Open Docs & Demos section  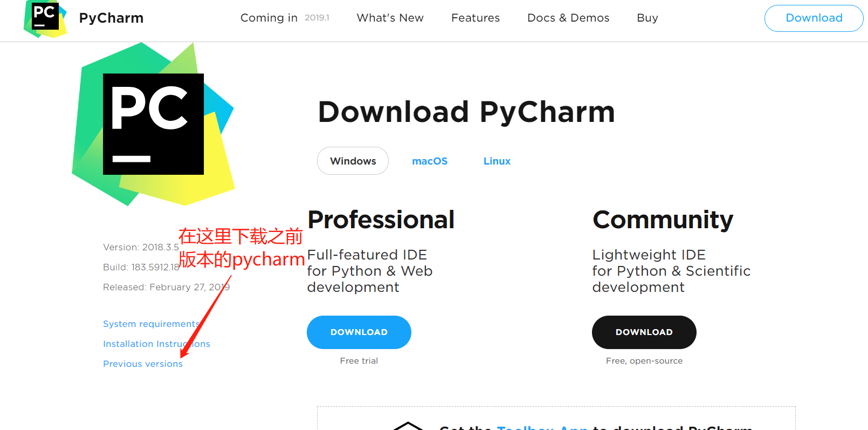point(568,18)
